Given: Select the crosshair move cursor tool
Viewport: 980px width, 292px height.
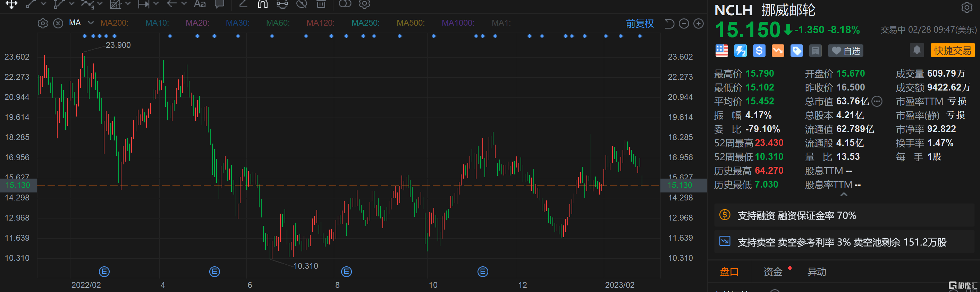Looking at the screenshot, I should (11, 4).
